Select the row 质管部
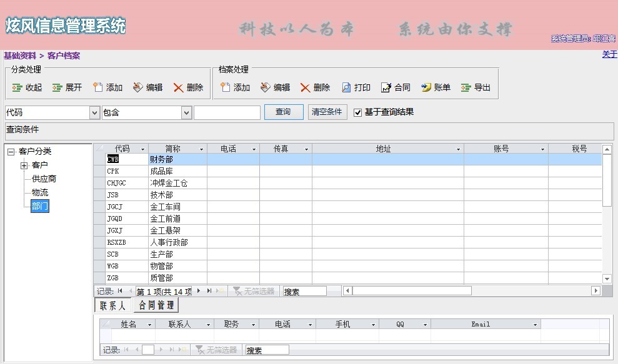This screenshot has width=618, height=364. click(348, 278)
